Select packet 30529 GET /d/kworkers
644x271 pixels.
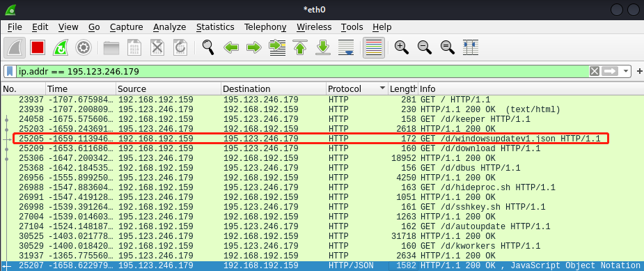coord(322,246)
